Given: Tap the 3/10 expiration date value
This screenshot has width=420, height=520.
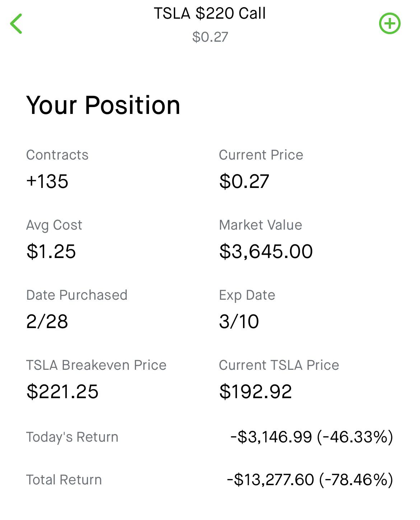Looking at the screenshot, I should (239, 321).
